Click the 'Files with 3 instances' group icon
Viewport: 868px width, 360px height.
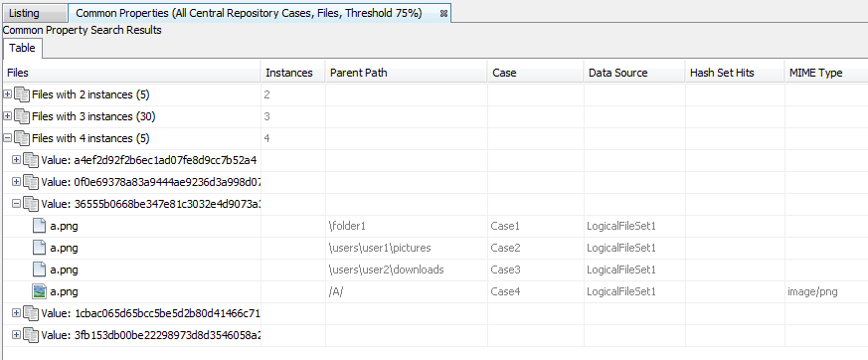point(22,116)
